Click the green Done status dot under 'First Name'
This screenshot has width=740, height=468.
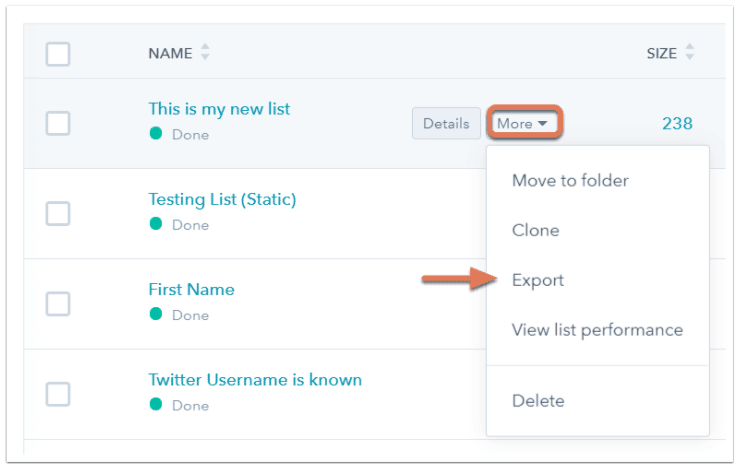(156, 314)
